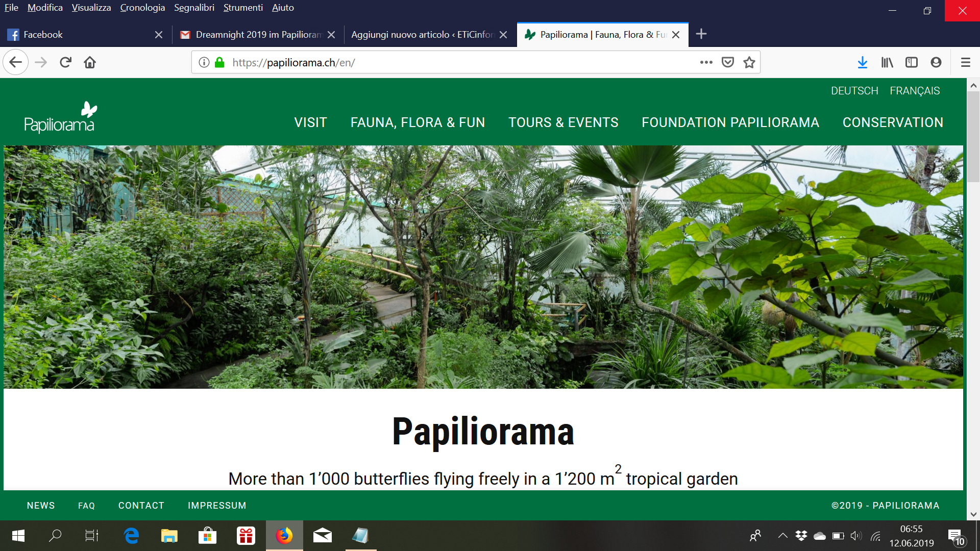Open the CONSERVATION section
Viewport: 980px width, 551px height.
point(893,122)
